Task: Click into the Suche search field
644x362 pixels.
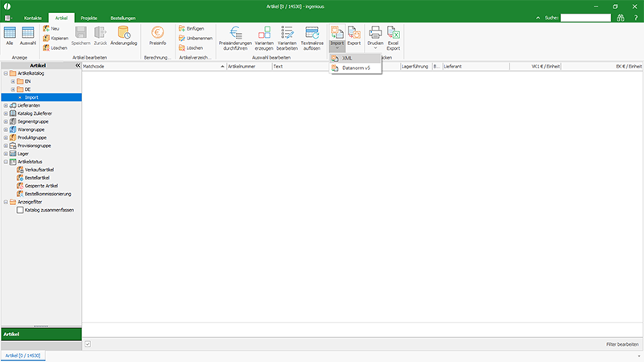Action: pos(586,18)
